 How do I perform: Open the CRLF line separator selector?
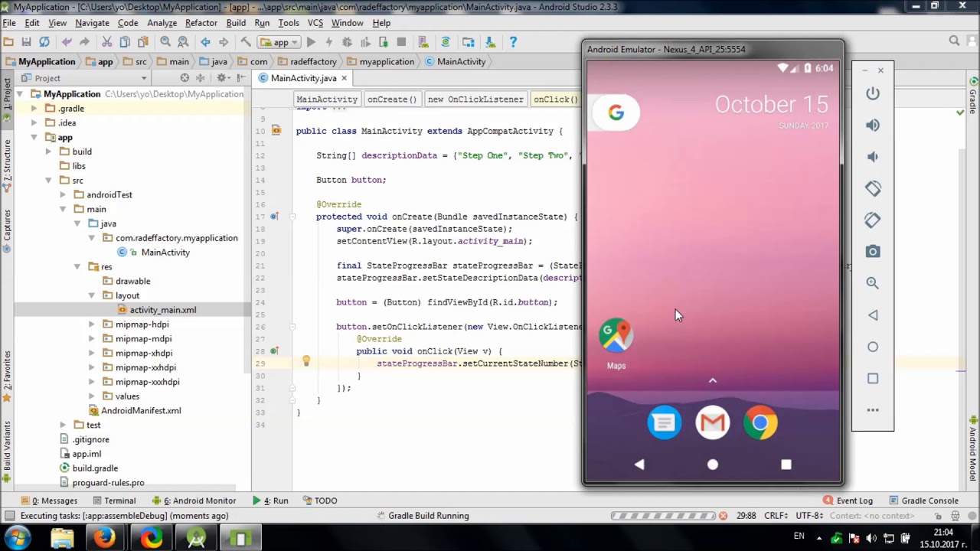[x=776, y=516]
